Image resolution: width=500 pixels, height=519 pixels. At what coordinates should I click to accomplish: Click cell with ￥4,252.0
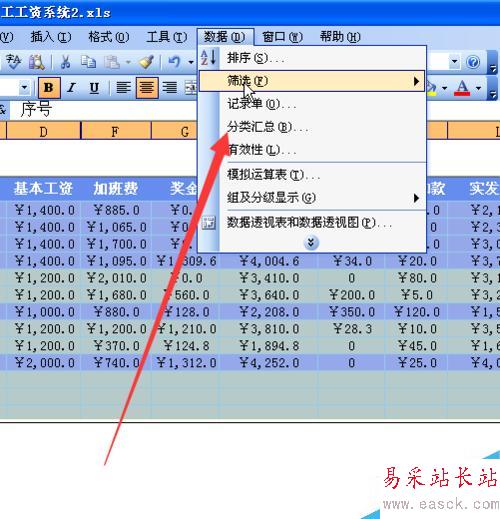pyautogui.click(x=269, y=363)
